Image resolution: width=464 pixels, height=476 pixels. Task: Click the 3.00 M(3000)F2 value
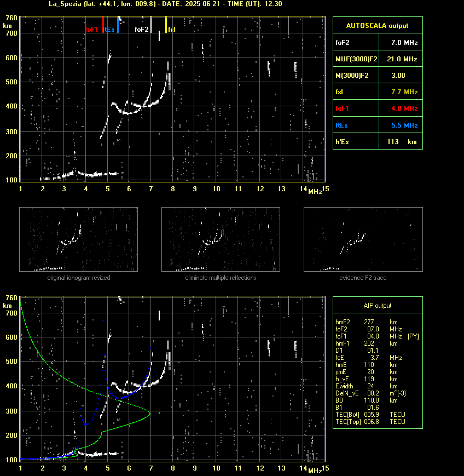pos(398,75)
